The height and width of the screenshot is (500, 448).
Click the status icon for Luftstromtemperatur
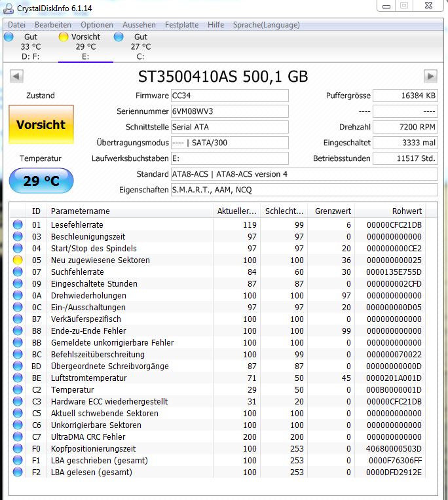click(x=18, y=378)
